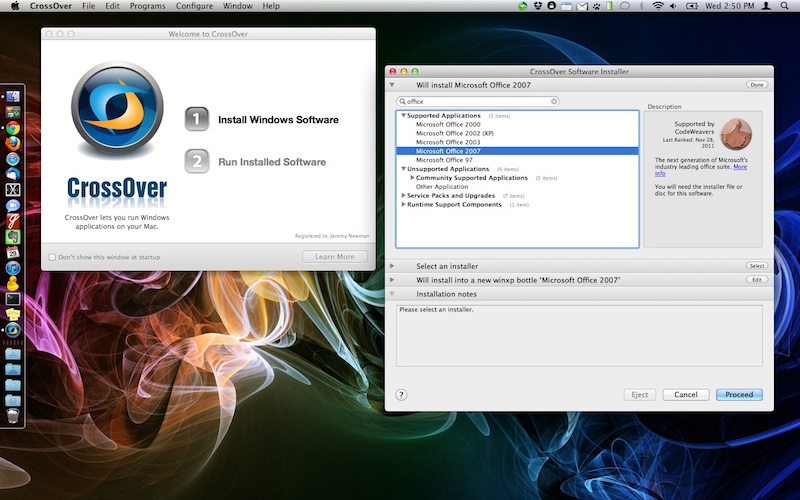This screenshot has height=500, width=800.
Task: Toggle Don't show this window at startup
Action: [x=52, y=257]
